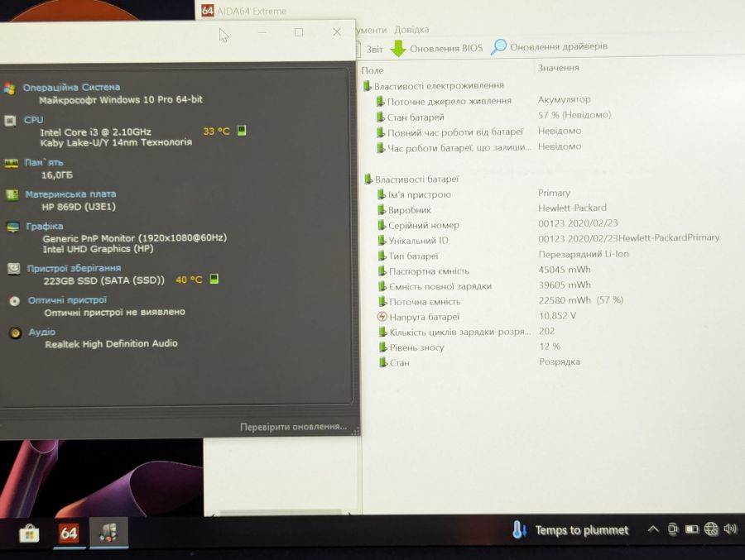This screenshot has width=745, height=560.
Task: Select the Поточна ємність row
Action: (500, 301)
